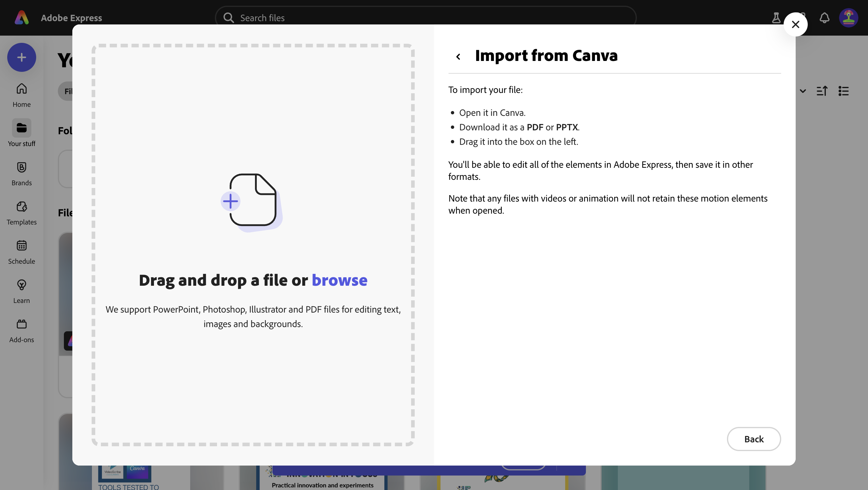The width and height of the screenshot is (868, 490).
Task: Close the import dialog
Action: click(x=796, y=24)
